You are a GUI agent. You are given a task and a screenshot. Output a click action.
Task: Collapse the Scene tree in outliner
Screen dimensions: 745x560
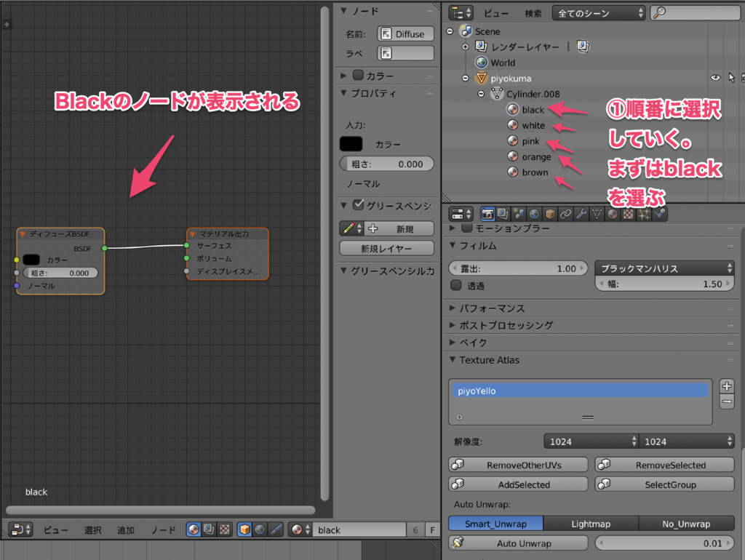pyautogui.click(x=450, y=31)
